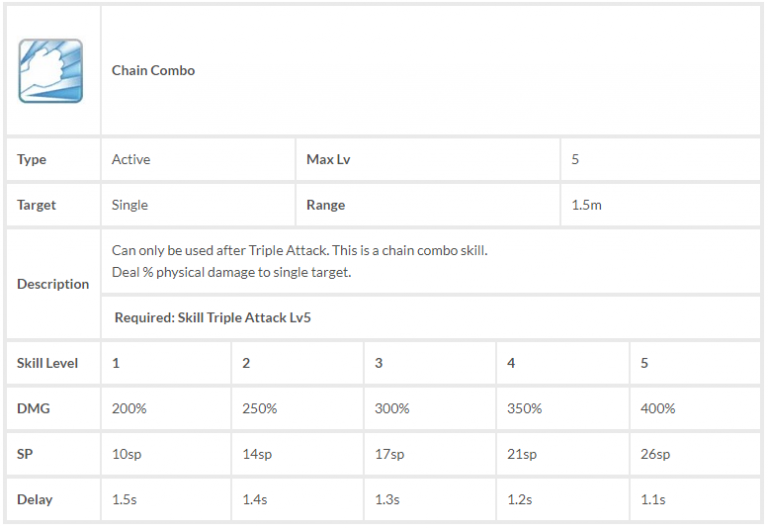768x529 pixels.
Task: Select the Type row label
Action: click(x=32, y=160)
